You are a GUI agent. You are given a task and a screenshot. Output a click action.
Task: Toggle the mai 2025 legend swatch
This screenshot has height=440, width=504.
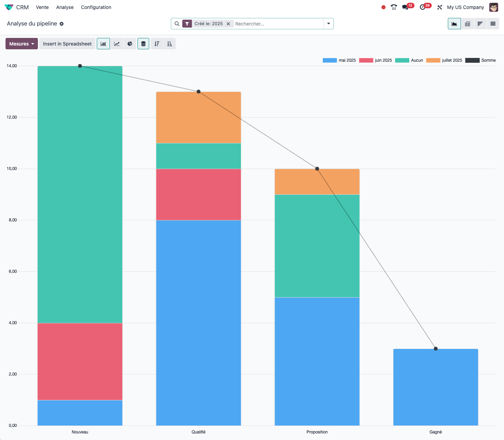pos(330,60)
